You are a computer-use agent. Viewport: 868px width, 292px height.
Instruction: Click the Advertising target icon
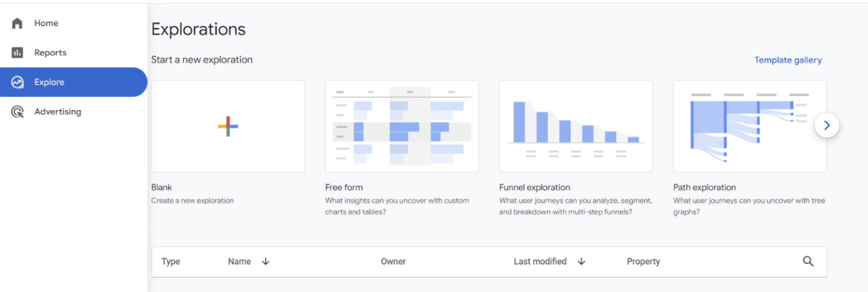pyautogui.click(x=17, y=112)
